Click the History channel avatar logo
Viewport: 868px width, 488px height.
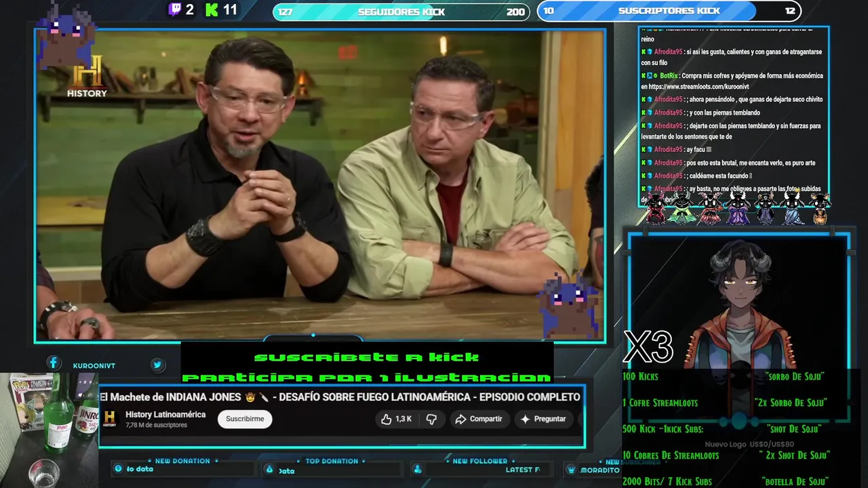[x=109, y=419]
